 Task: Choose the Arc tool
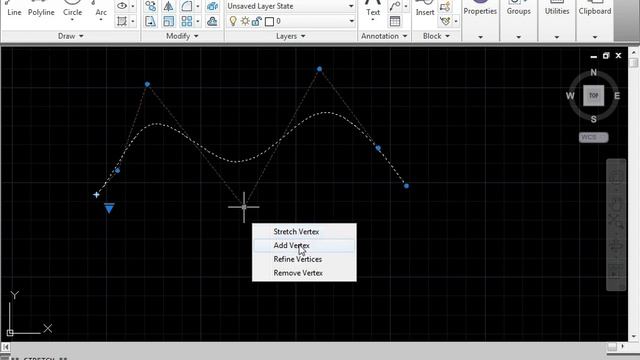click(101, 9)
